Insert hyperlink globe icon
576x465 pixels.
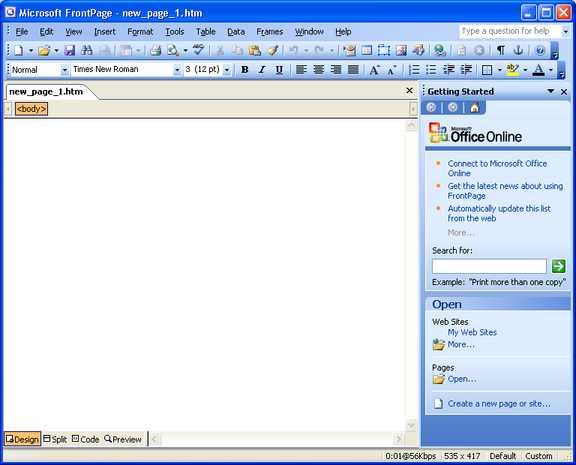[x=439, y=50]
